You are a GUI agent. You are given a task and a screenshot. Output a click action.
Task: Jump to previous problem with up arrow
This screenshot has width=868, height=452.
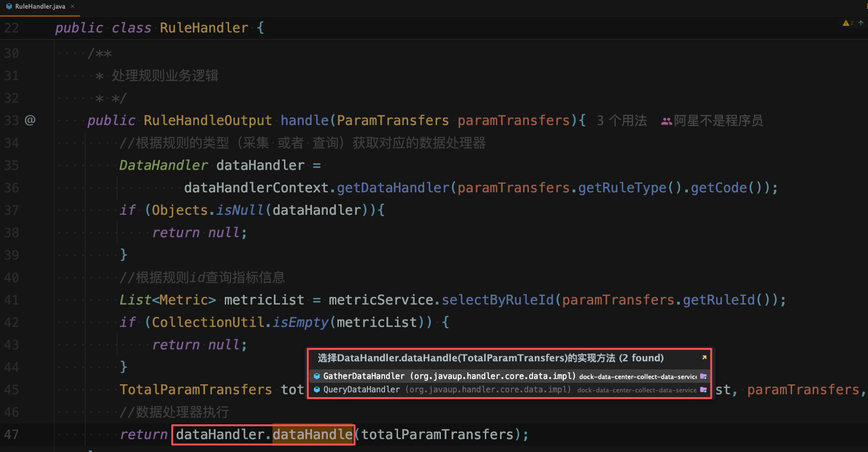coord(861,23)
